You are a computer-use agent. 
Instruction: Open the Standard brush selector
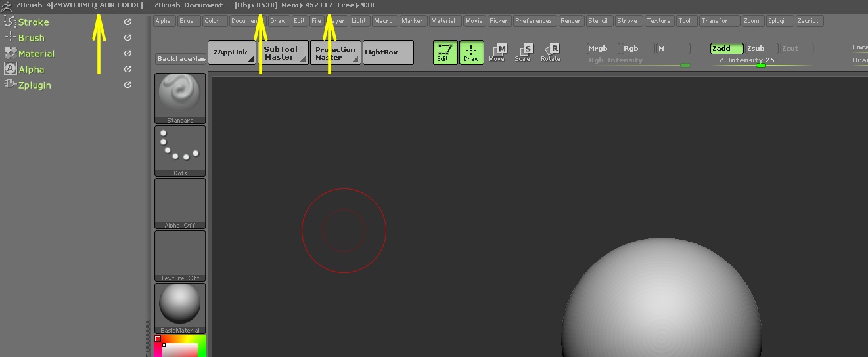tap(180, 98)
